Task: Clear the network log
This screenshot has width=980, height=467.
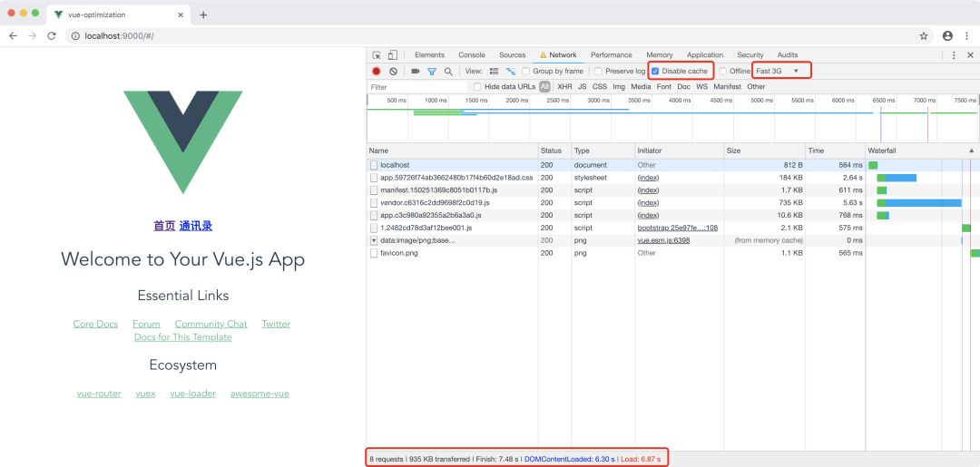Action: [393, 71]
